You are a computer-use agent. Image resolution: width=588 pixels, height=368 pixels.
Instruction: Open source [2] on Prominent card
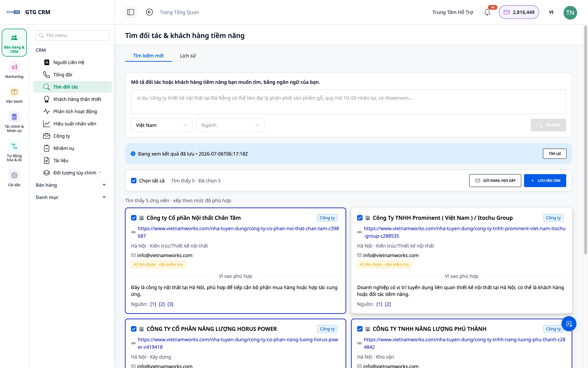(x=388, y=304)
